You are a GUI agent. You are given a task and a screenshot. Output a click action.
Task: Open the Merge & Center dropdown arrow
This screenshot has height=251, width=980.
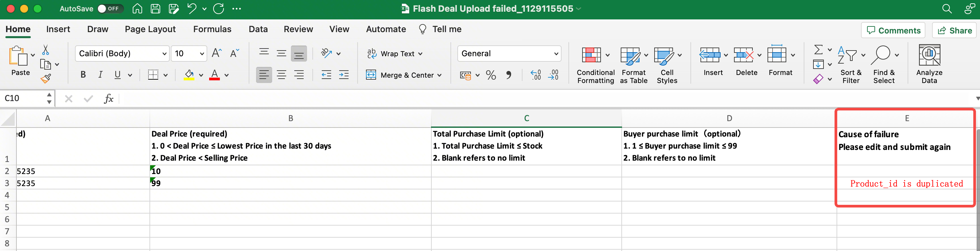coord(440,75)
